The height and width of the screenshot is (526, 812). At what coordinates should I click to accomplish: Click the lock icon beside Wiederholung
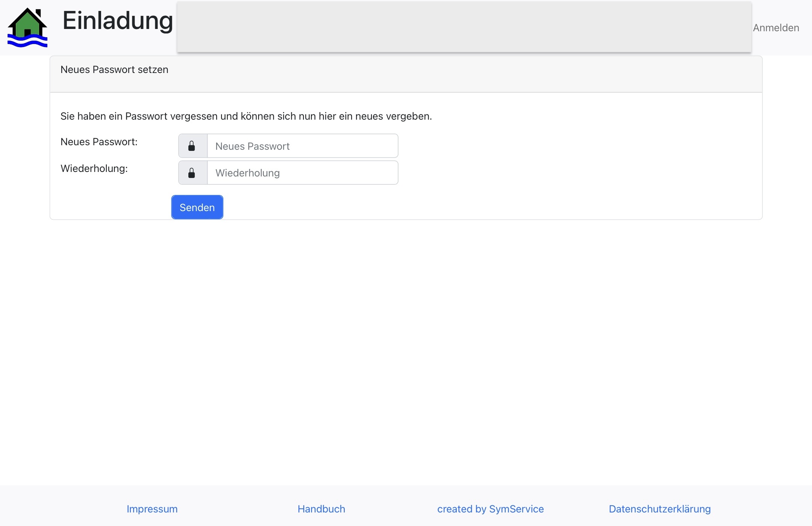192,173
